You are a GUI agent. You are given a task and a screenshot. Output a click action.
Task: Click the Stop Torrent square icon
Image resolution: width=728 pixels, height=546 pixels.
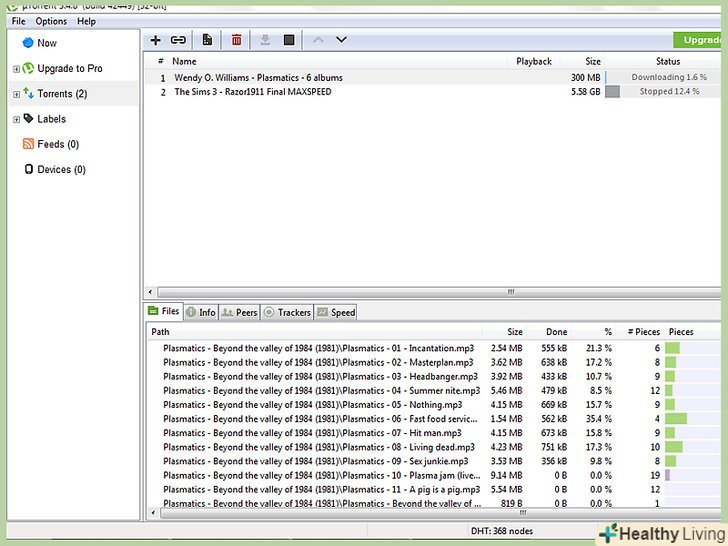point(289,40)
